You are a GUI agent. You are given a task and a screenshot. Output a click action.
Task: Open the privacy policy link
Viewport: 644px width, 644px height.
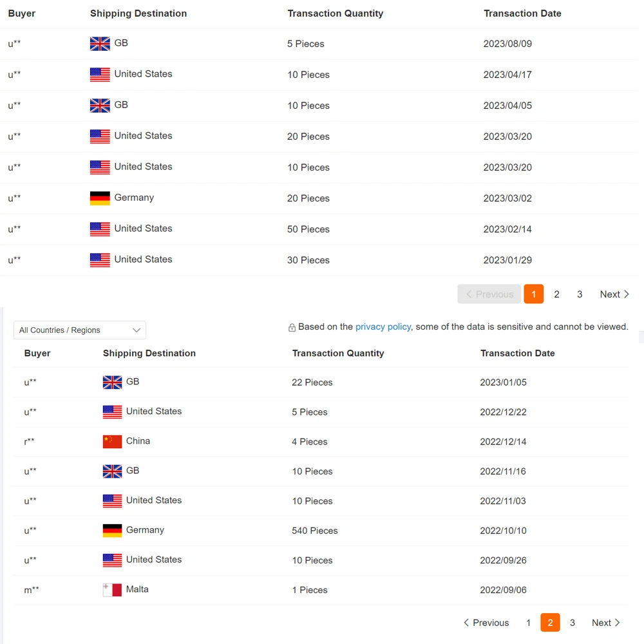click(x=383, y=327)
